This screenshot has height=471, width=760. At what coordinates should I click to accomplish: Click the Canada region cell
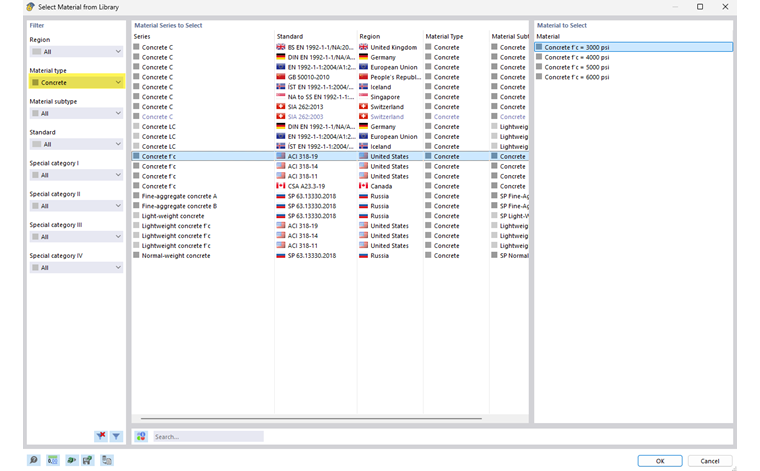point(390,186)
